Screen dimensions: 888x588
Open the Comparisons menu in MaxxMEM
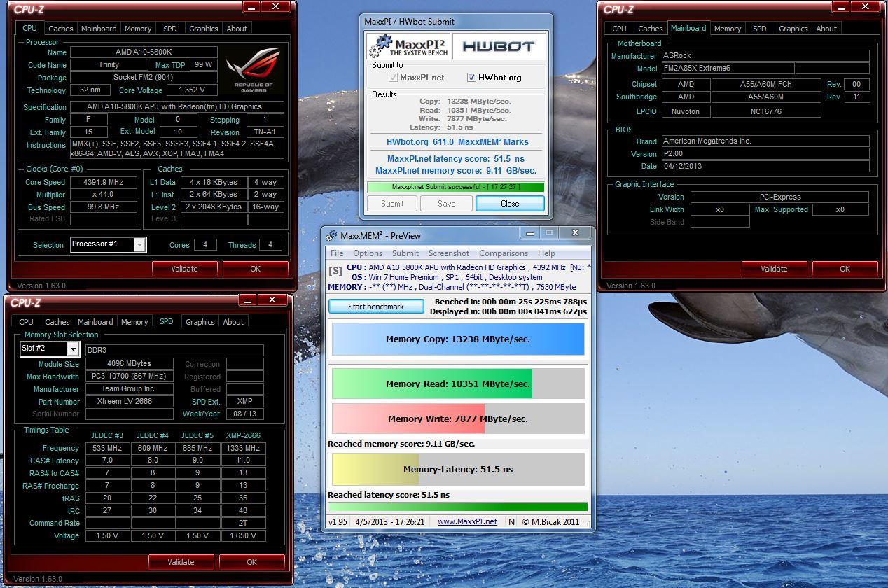(x=504, y=253)
